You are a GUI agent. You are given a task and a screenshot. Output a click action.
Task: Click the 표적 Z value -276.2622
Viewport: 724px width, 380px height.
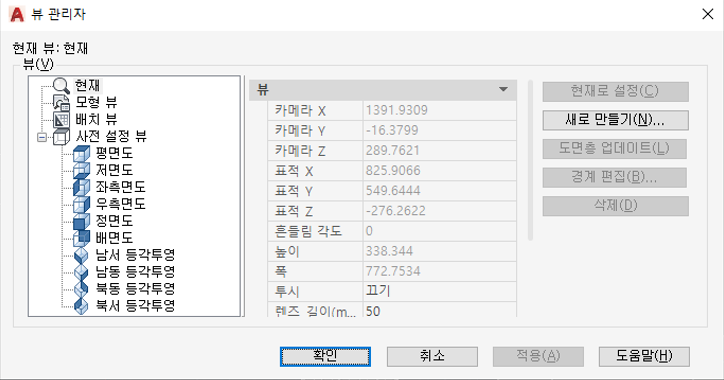click(440, 211)
